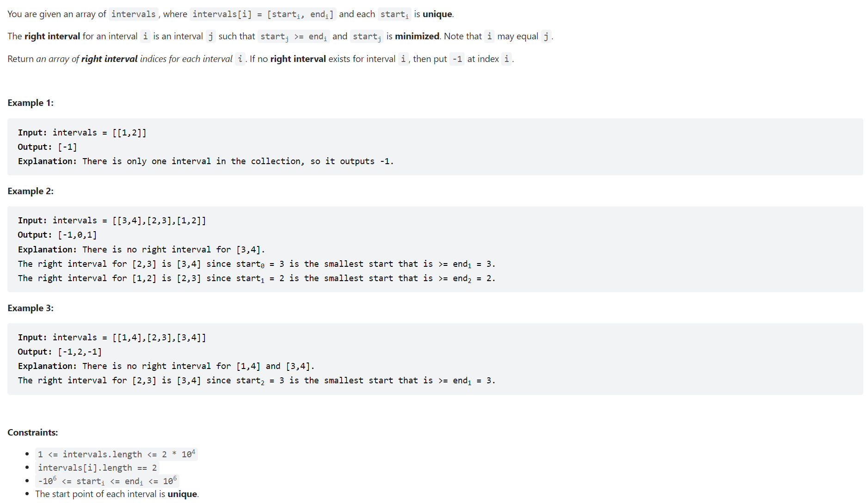Click the 'intervals[i] = [start, end]' code snippet
Image resolution: width=866 pixels, height=504 pixels.
[263, 14]
